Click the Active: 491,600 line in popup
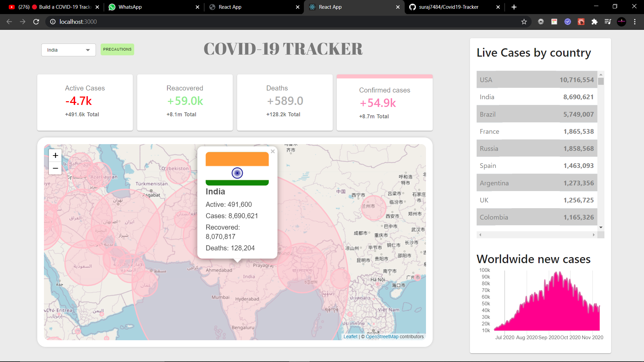This screenshot has height=362, width=644. [229, 204]
